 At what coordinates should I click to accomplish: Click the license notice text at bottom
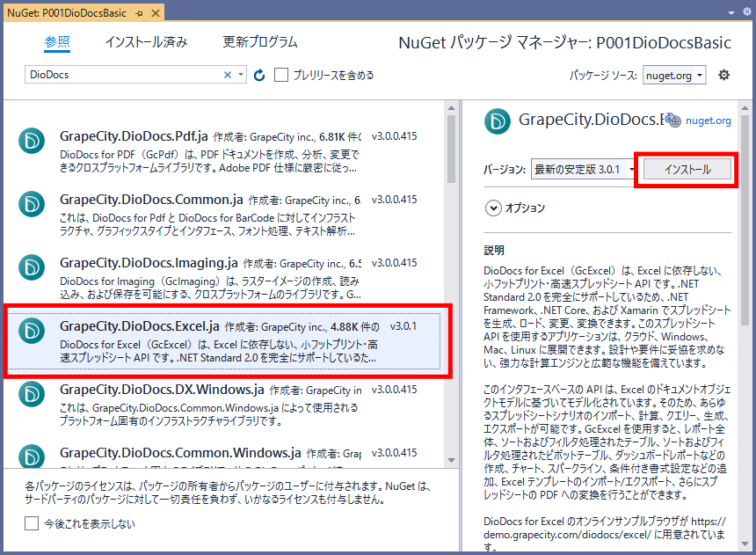pos(228,493)
